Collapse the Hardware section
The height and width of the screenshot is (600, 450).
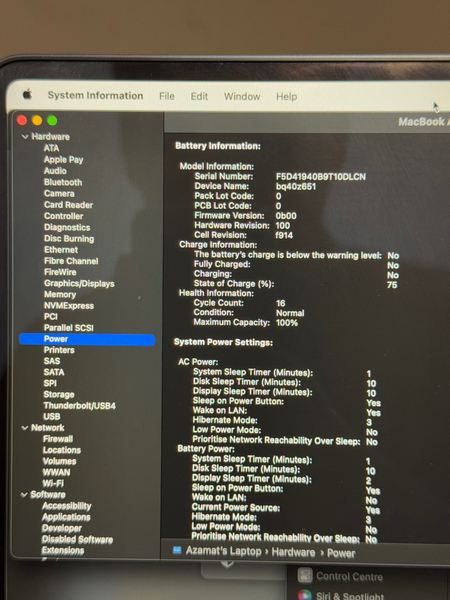(x=25, y=137)
